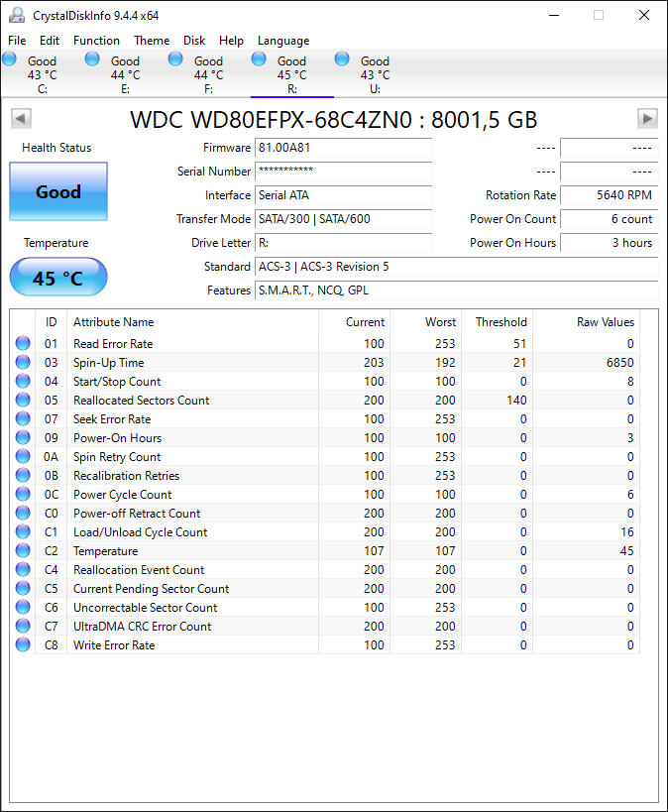Click the CrystalDiskInfo title bar app icon
This screenshot has width=668, height=812.
17,15
